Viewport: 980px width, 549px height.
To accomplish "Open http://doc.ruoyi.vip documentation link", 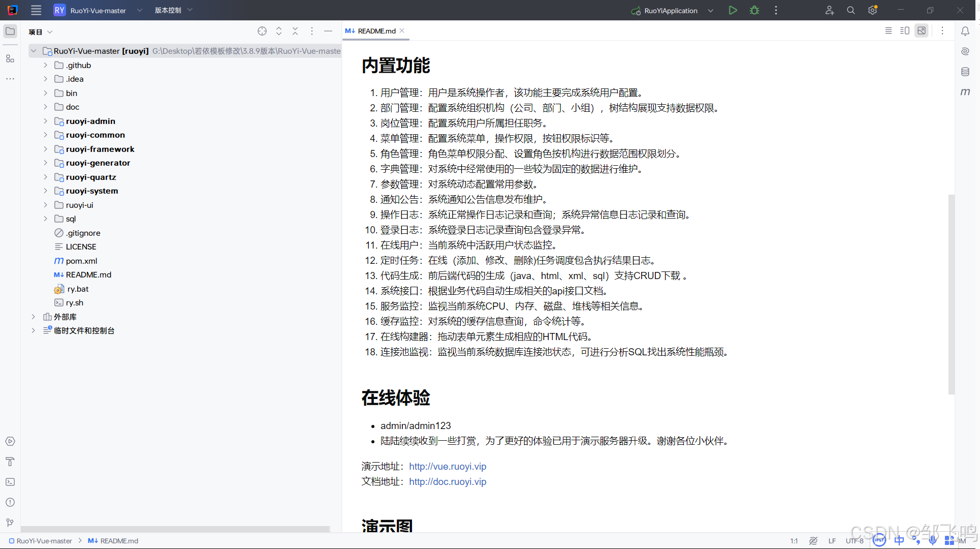I will pos(448,481).
